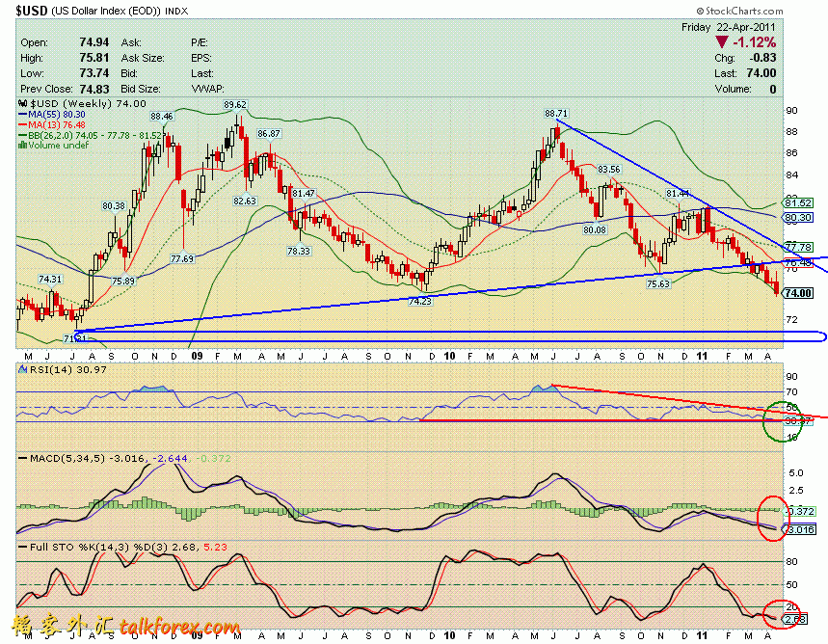Image resolution: width=828 pixels, height=644 pixels.
Task: Click the Friday 22-Apr-2011 date
Action: tap(728, 27)
